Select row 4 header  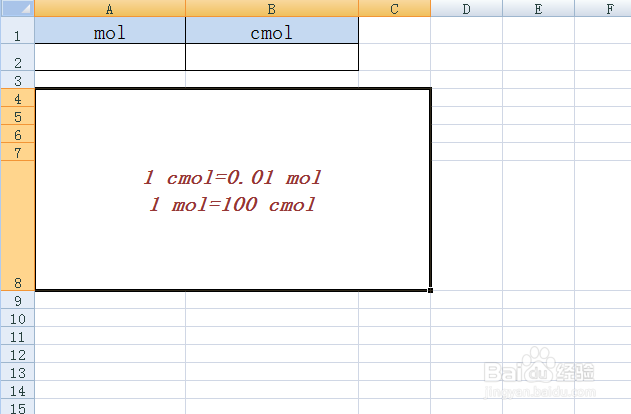(17, 98)
